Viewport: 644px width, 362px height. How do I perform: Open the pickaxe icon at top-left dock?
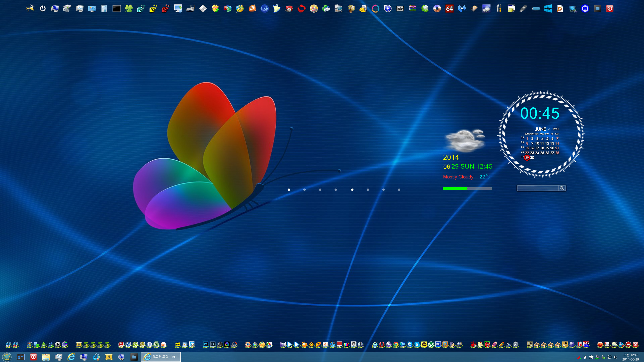(x=30, y=9)
